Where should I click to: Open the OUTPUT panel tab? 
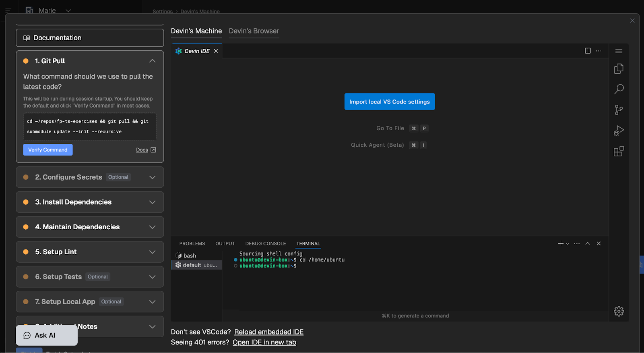pyautogui.click(x=225, y=243)
